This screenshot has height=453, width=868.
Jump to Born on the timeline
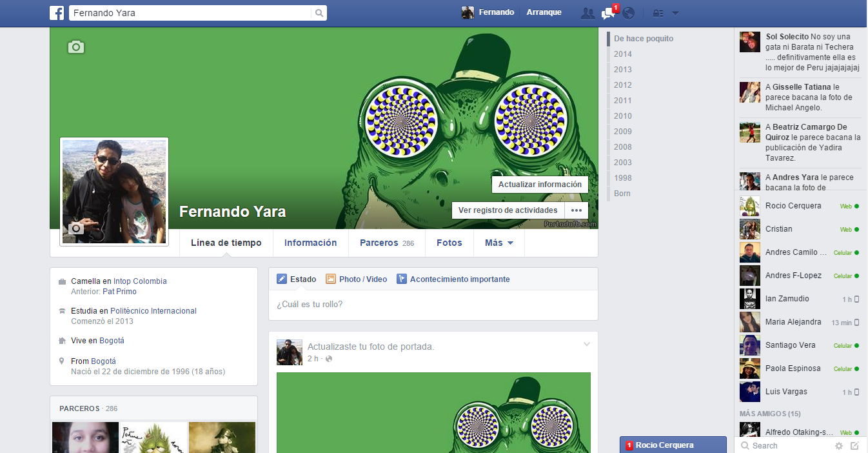[x=622, y=194]
